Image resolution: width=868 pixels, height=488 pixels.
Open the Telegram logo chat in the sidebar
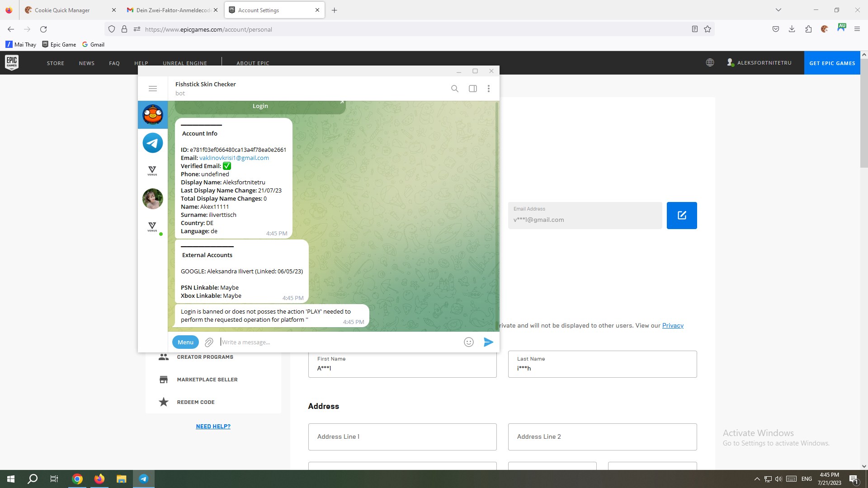coord(153,143)
